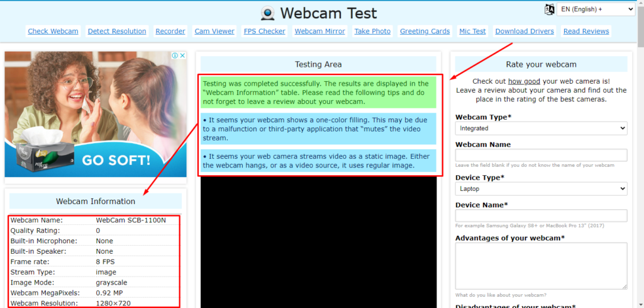The width and height of the screenshot is (644, 308).
Task: Open the Check Webcam page
Action: [53, 31]
